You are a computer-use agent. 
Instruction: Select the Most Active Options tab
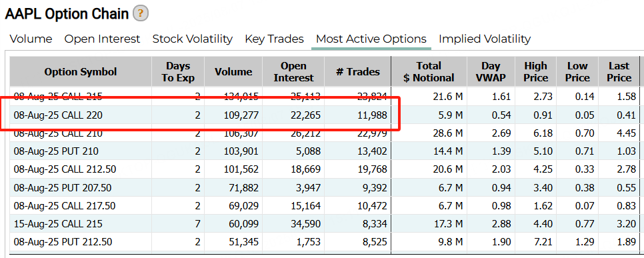(x=371, y=39)
